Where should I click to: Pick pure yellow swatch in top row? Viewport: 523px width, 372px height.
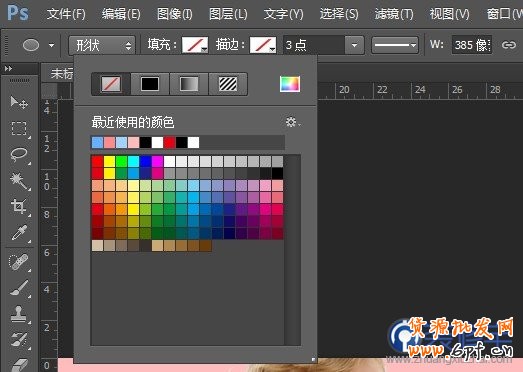pyautogui.click(x=109, y=161)
